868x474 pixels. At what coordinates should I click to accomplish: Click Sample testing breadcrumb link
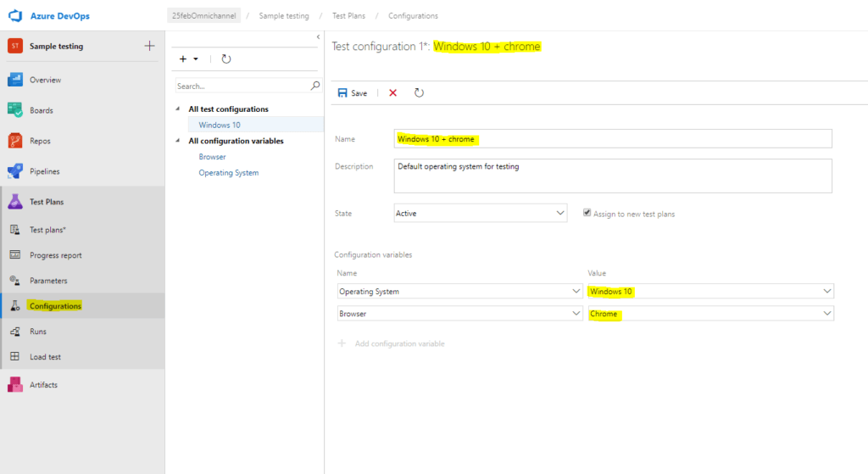click(x=284, y=15)
